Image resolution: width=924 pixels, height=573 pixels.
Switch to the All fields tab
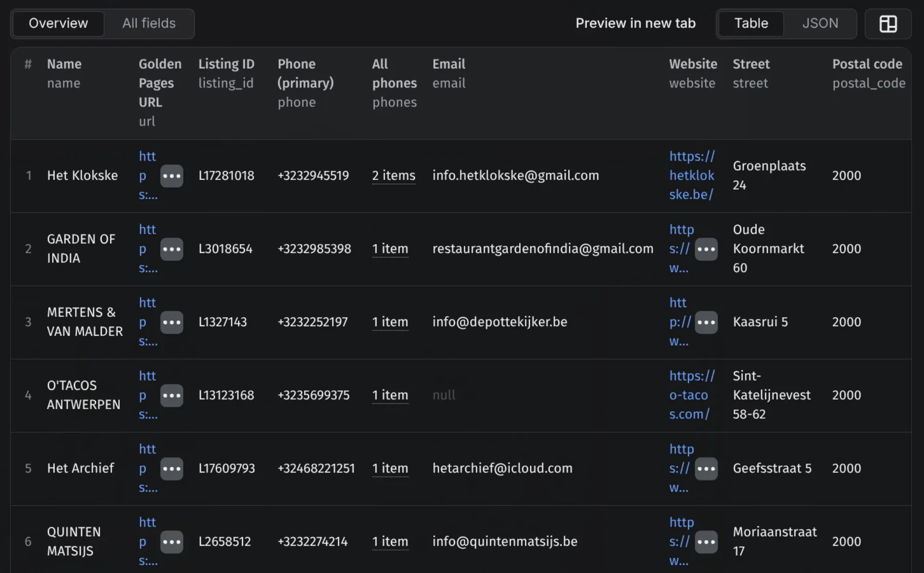coord(149,24)
